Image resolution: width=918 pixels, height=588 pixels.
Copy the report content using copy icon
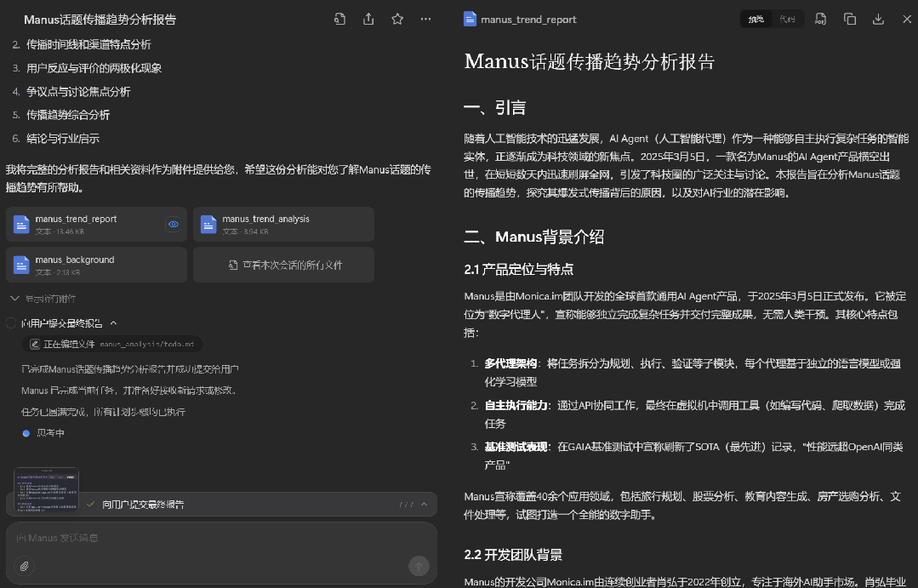coord(849,19)
